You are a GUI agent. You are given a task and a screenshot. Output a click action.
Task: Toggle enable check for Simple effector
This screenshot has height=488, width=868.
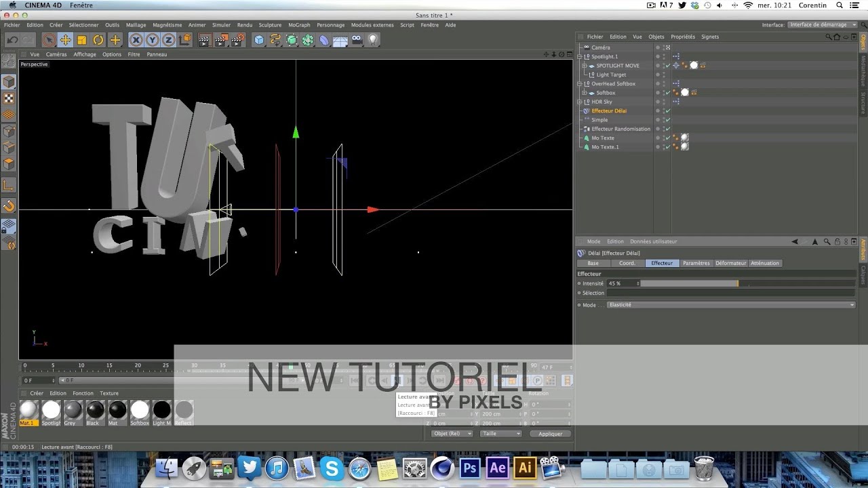[x=668, y=120]
